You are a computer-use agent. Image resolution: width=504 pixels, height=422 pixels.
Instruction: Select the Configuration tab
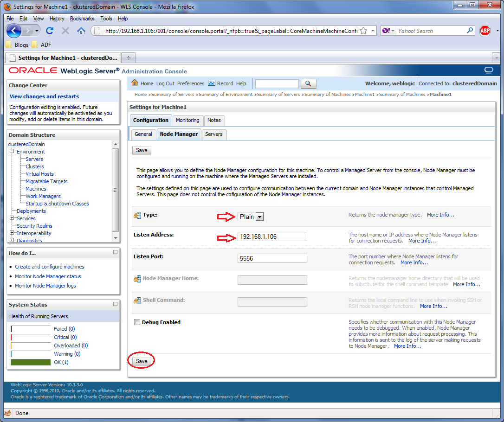[151, 120]
